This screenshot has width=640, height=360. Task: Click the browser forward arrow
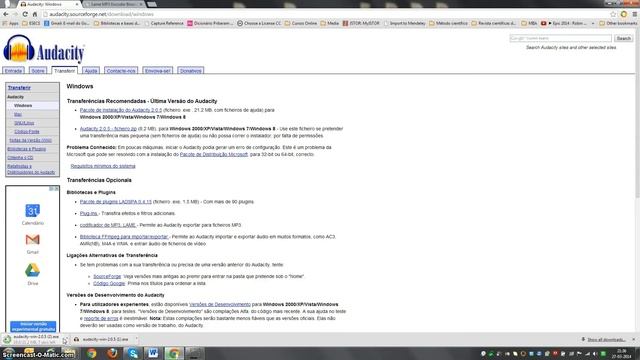click(x=15, y=14)
